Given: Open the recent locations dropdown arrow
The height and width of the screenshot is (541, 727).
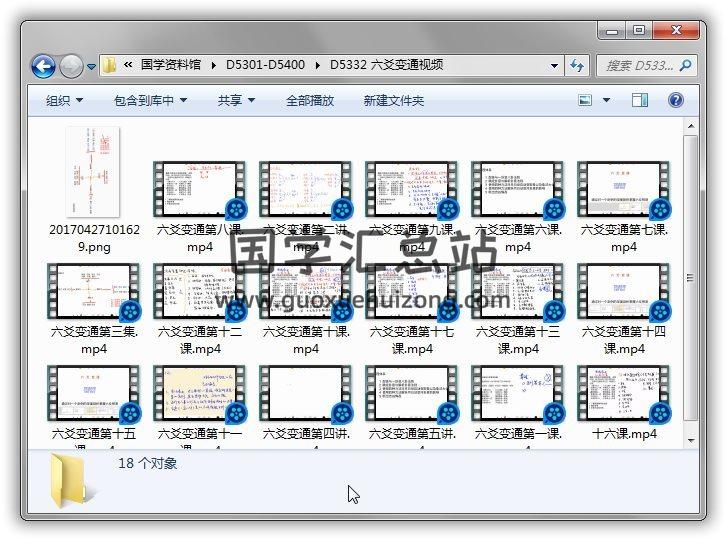Looking at the screenshot, I should coord(91,67).
